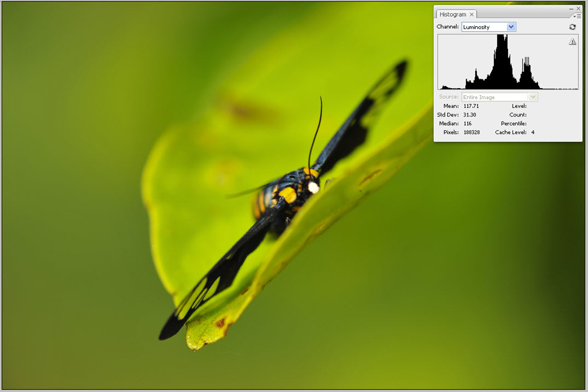The height and width of the screenshot is (392, 588).
Task: Click the Percentile label in statistics
Action: (x=513, y=124)
